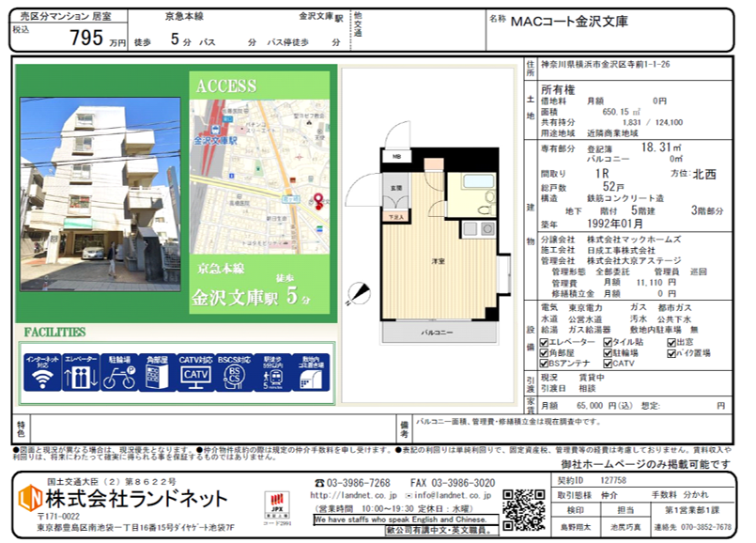The height and width of the screenshot is (543, 756).
Task: Click the Elevator facility icon
Action: pos(80,372)
